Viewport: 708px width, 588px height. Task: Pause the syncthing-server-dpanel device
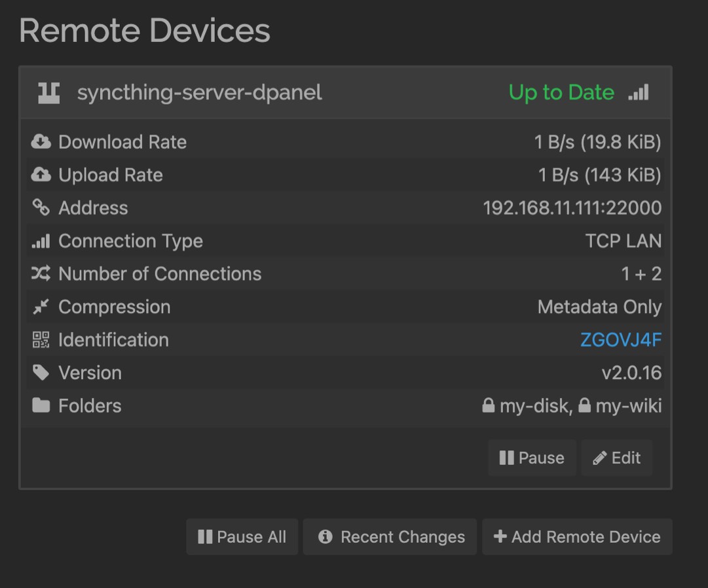[x=532, y=458]
